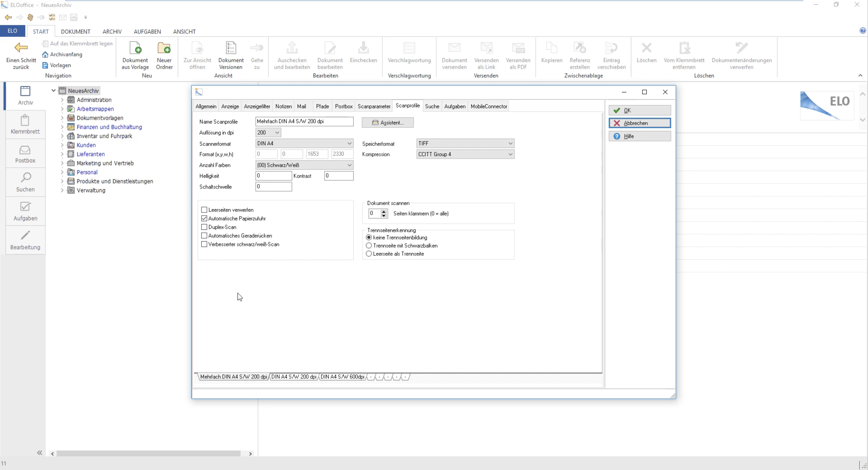868x470 pixels.
Task: Open the Bearbeitung sidebar panel
Action: tap(25, 241)
